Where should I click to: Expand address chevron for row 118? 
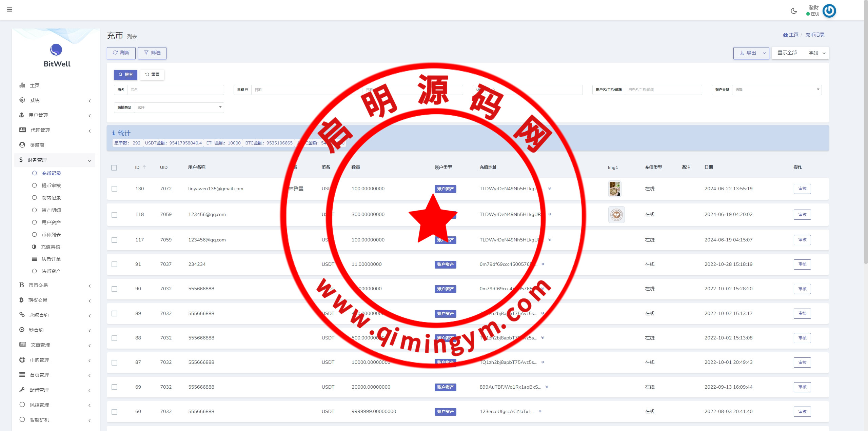point(550,214)
